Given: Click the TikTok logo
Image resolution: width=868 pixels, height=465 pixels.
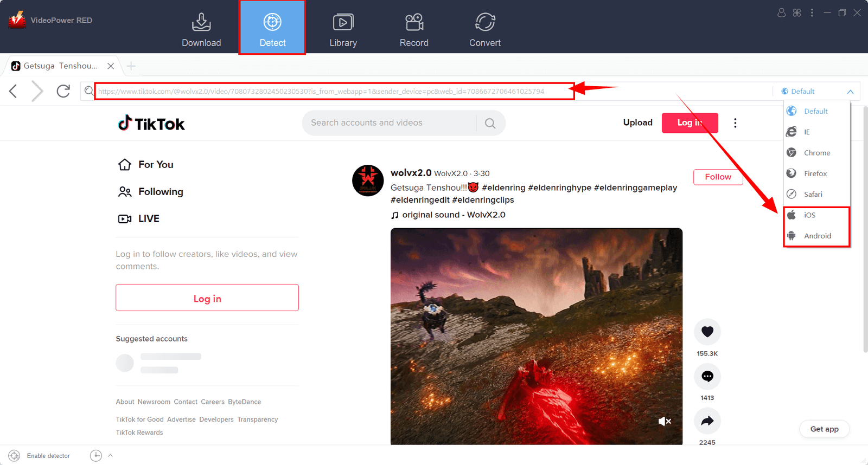Looking at the screenshot, I should 151,124.
